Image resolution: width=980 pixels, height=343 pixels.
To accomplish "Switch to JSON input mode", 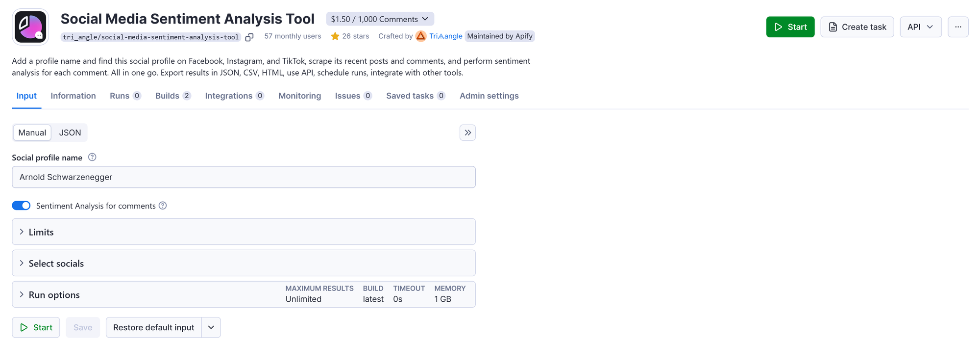I will click(x=70, y=132).
